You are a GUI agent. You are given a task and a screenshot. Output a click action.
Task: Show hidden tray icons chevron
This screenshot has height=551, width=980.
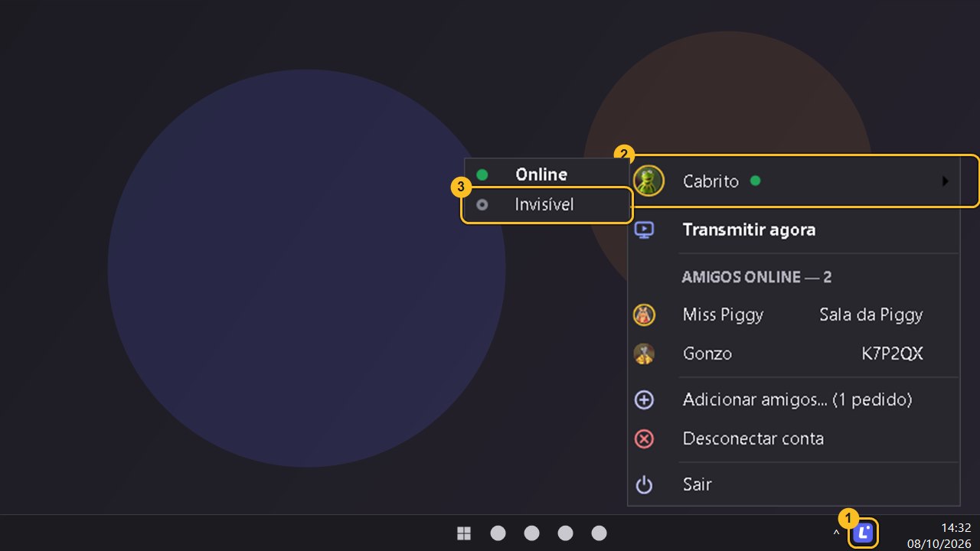point(836,533)
